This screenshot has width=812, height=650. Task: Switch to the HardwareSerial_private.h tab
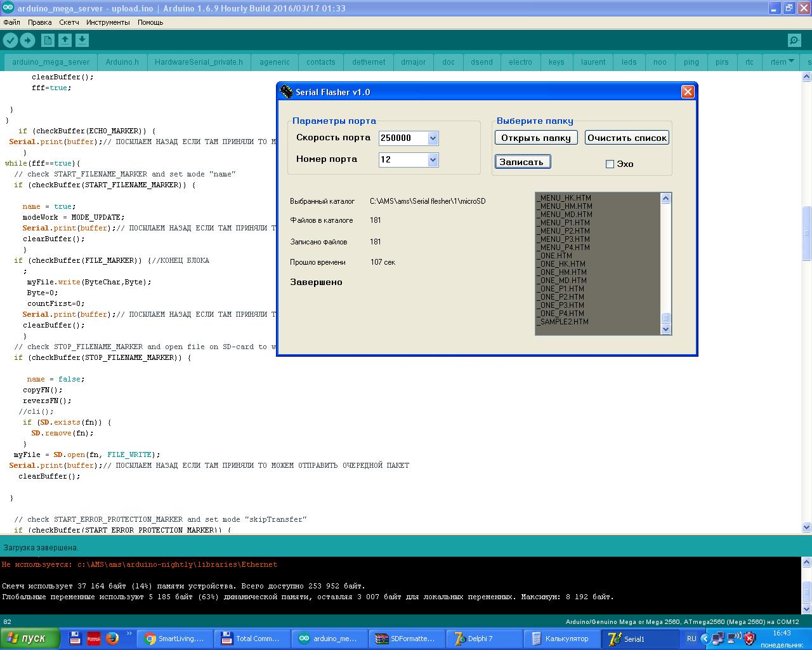click(x=199, y=62)
